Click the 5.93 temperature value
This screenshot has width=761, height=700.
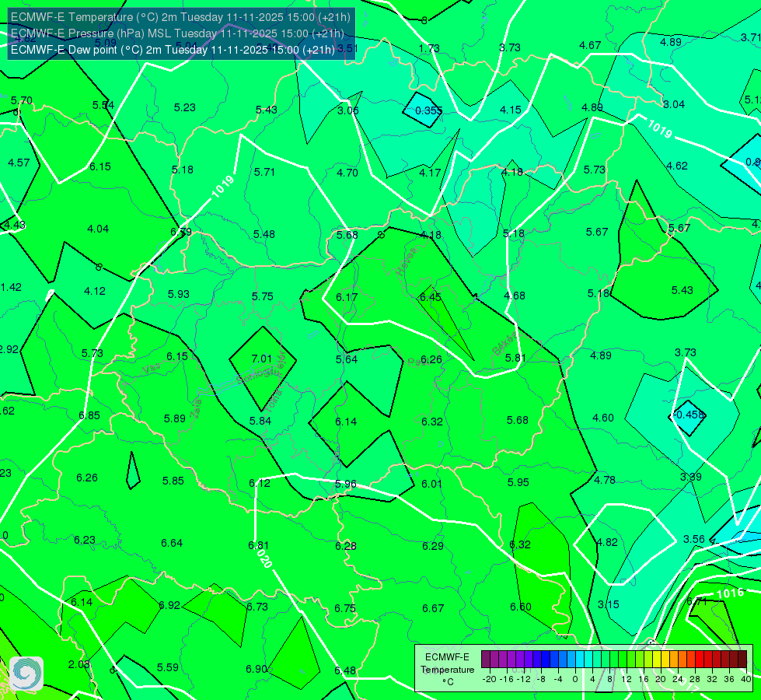(179, 294)
